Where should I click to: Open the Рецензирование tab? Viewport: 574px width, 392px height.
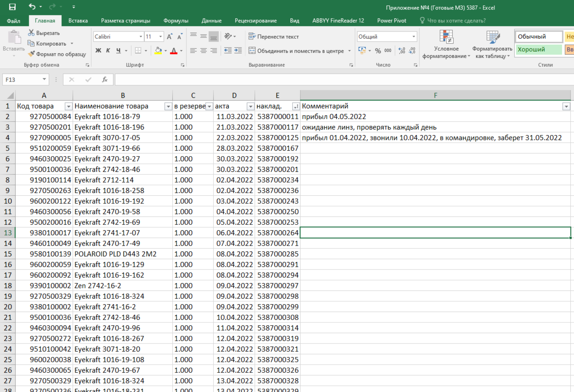point(256,21)
